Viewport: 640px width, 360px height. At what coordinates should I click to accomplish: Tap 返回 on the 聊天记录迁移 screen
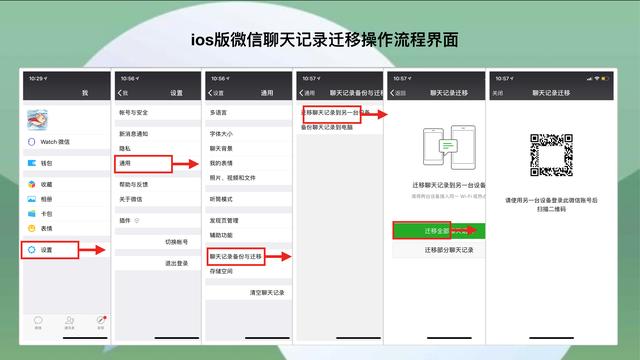pyautogui.click(x=398, y=93)
